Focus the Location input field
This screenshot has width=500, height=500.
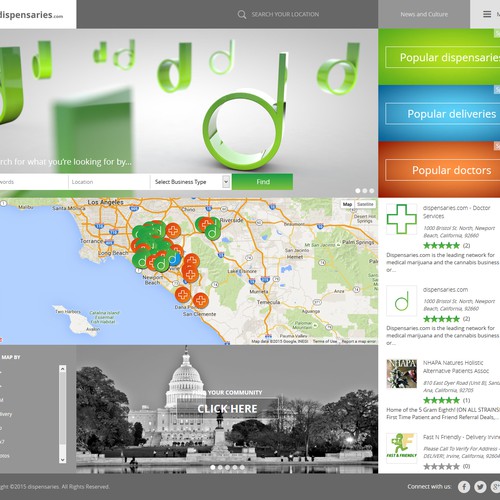click(109, 182)
